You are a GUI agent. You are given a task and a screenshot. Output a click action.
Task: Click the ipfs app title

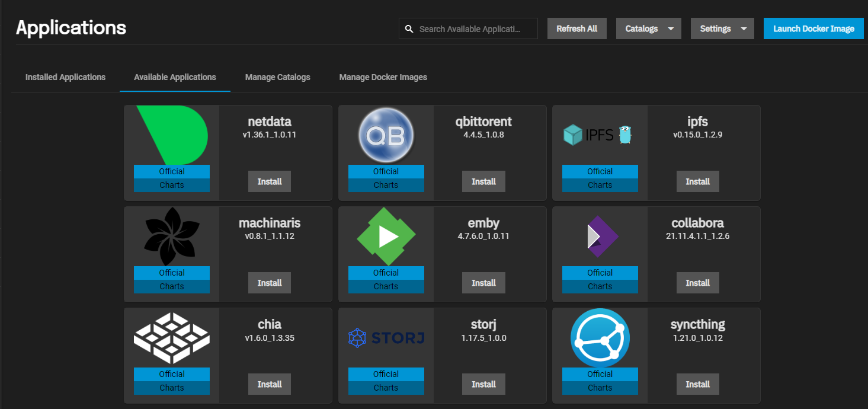point(697,122)
